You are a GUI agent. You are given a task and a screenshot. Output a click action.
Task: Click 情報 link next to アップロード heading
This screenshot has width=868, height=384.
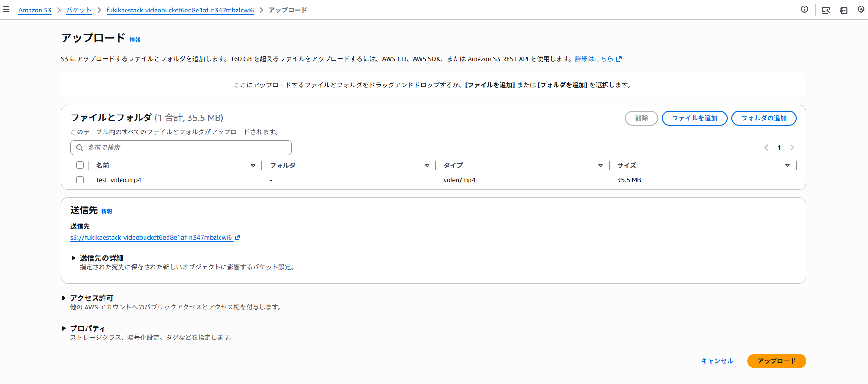pos(135,40)
